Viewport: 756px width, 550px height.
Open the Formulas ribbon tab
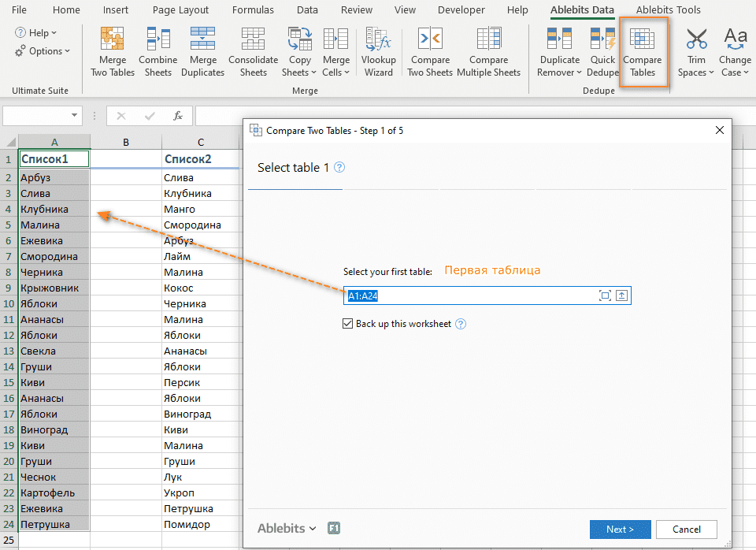pos(253,10)
